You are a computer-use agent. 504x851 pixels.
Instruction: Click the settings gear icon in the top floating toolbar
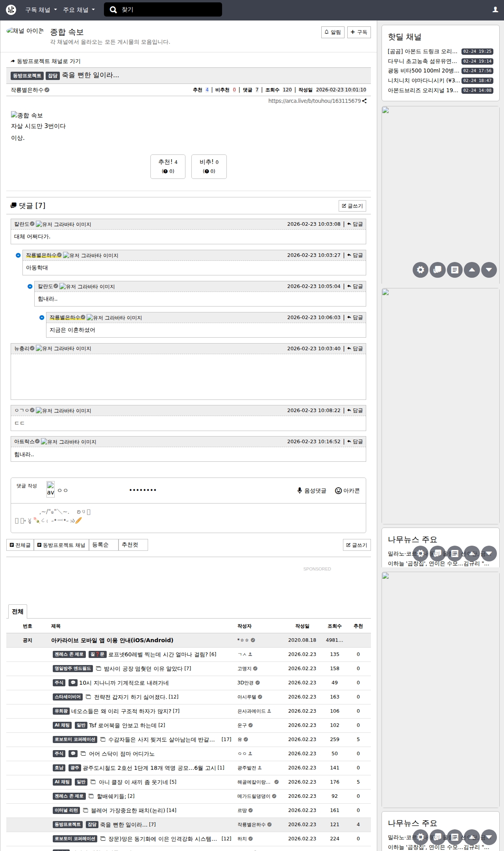[421, 270]
